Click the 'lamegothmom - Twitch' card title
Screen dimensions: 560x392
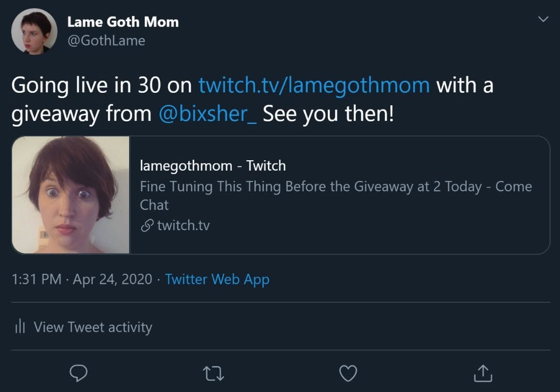point(213,166)
